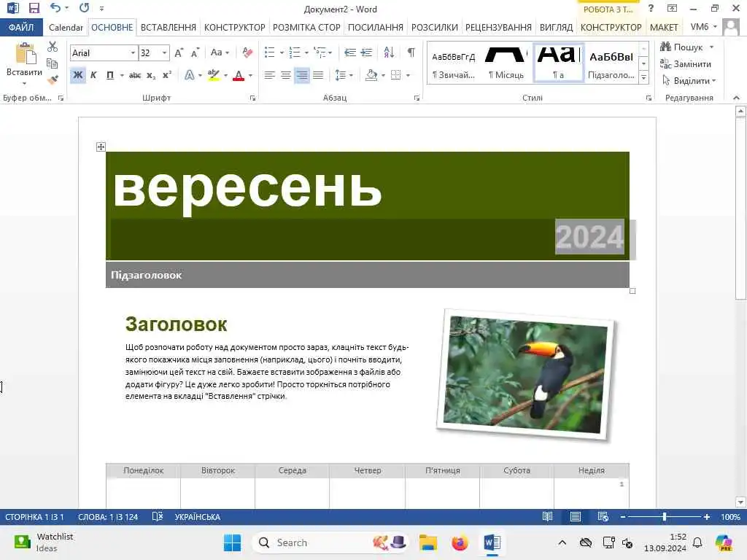Open the font name Arial dropdown
The height and width of the screenshot is (560, 747).
click(x=133, y=52)
